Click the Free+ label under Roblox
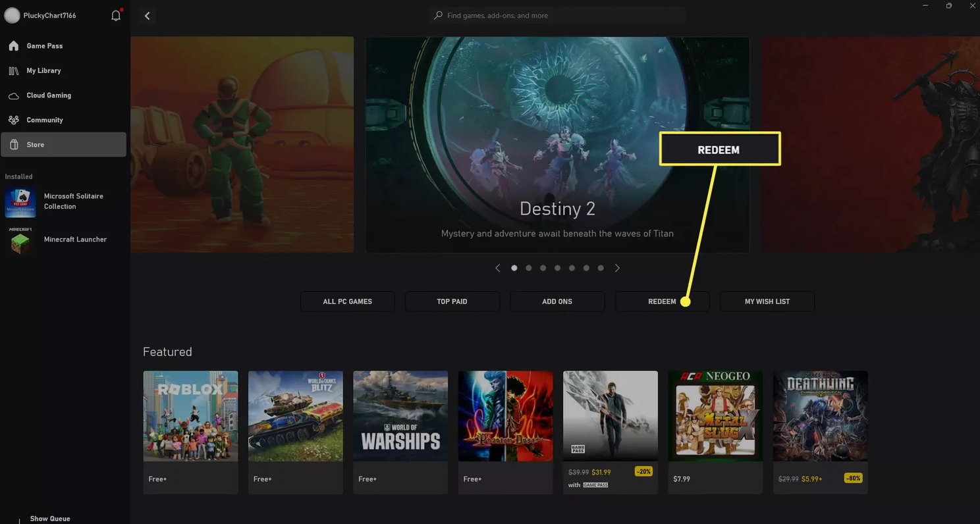This screenshot has height=524, width=980. pos(157,479)
